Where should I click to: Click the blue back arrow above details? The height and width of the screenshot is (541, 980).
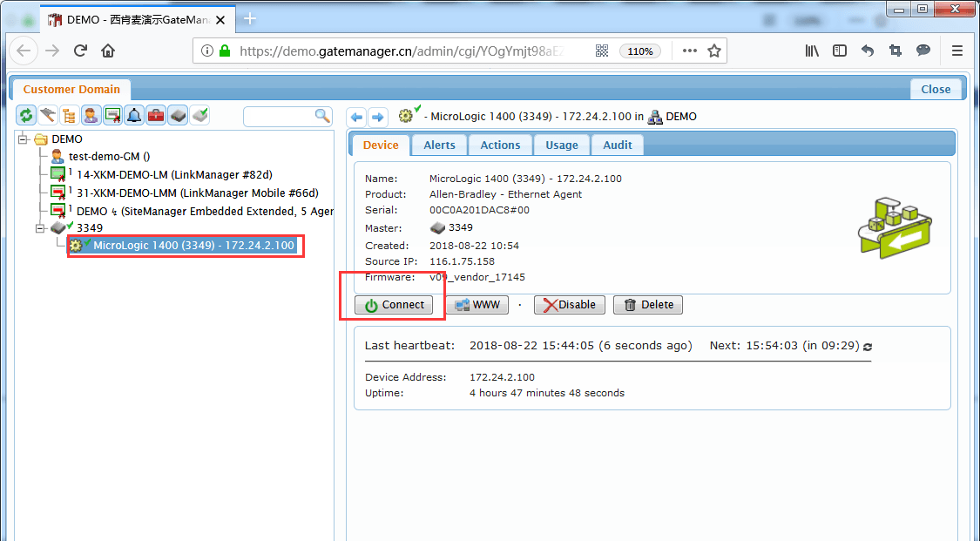pyautogui.click(x=356, y=117)
